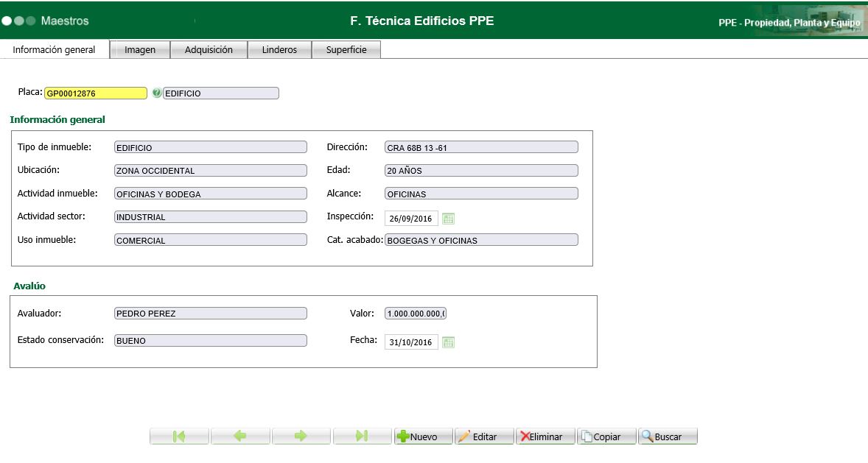Click the Placa field GP00012876
The height and width of the screenshot is (463, 868).
[x=96, y=93]
